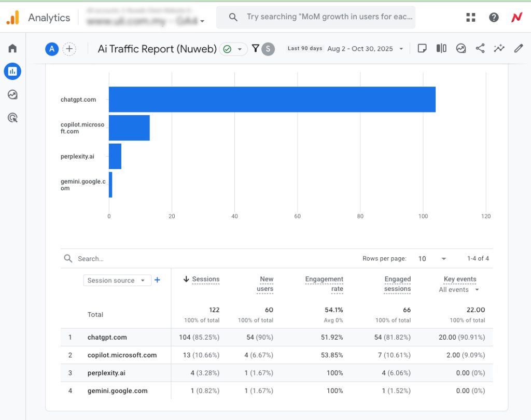Click the add comparison plus circle

[69, 49]
